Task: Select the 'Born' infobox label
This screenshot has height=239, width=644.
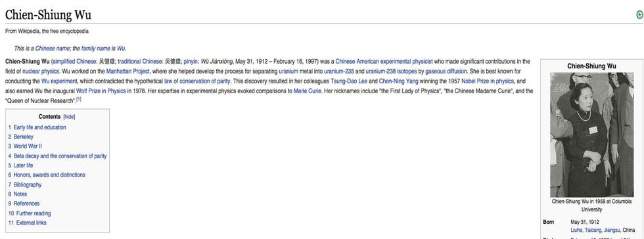Action: pyautogui.click(x=548, y=222)
